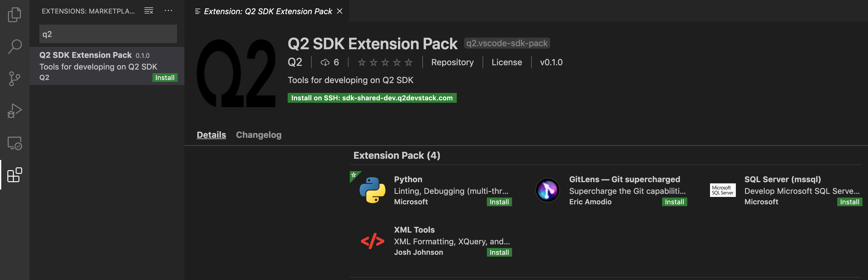
Task: Clear extensions search results icon
Action: point(148,11)
